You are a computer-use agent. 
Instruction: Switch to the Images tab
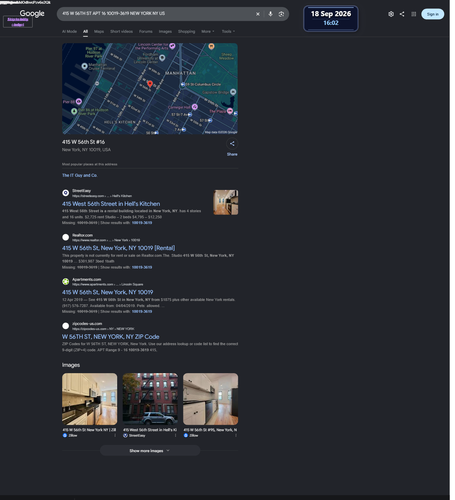click(x=165, y=31)
